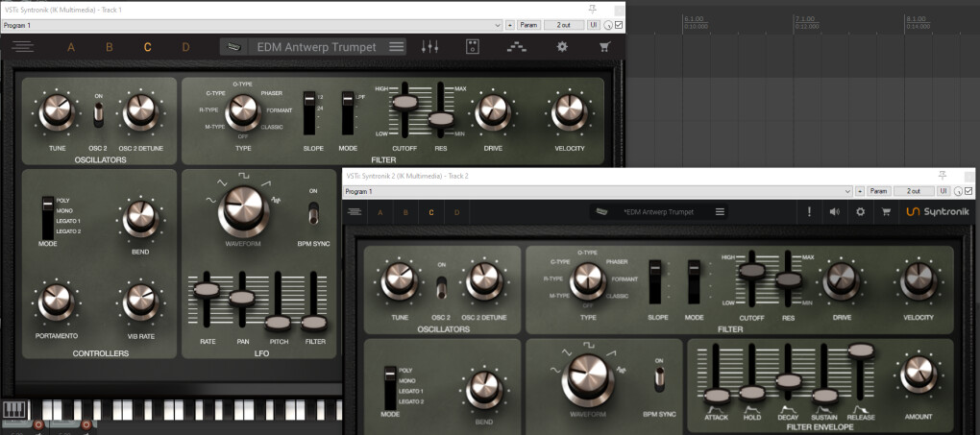This screenshot has height=435, width=980.
Task: Flip the filter SLOPE switch in Track 1
Action: tap(309, 112)
